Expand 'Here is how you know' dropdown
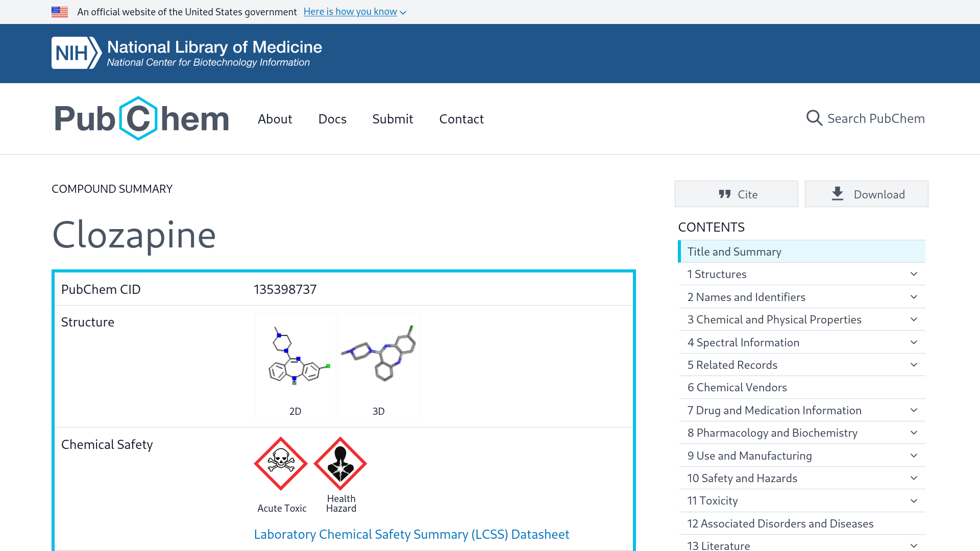Screen dimensions: 980x551 pos(355,12)
